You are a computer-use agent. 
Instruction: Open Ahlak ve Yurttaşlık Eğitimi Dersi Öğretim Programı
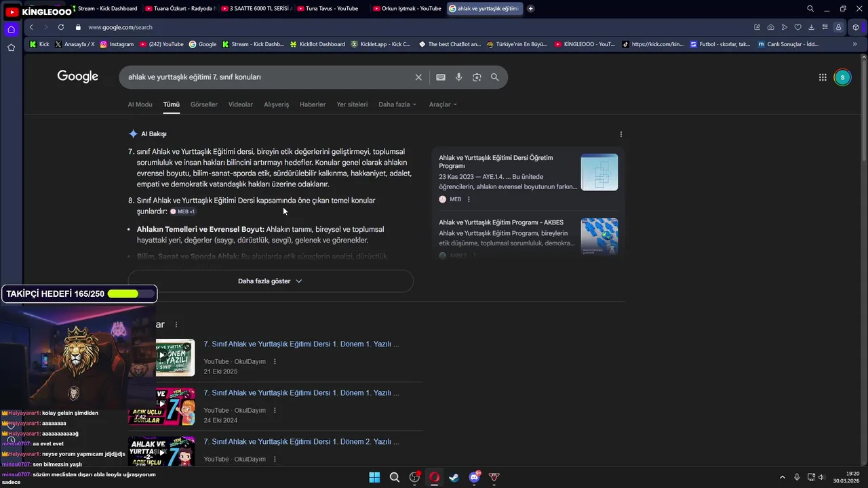496,162
